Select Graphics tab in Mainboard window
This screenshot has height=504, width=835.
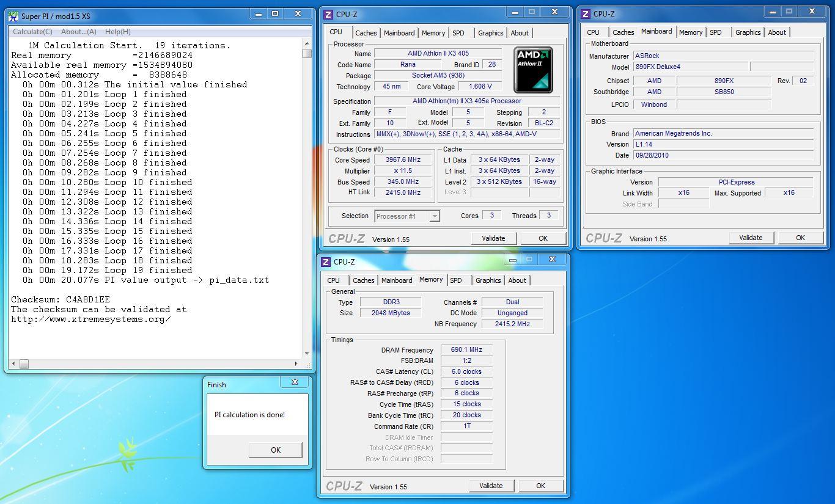click(748, 32)
